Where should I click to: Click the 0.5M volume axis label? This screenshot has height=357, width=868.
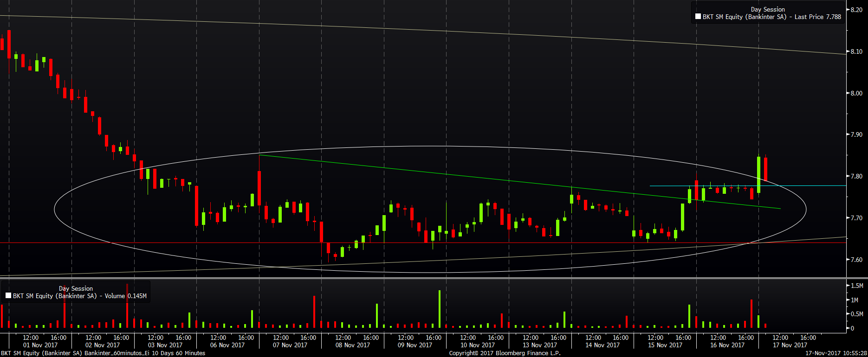coord(857,314)
